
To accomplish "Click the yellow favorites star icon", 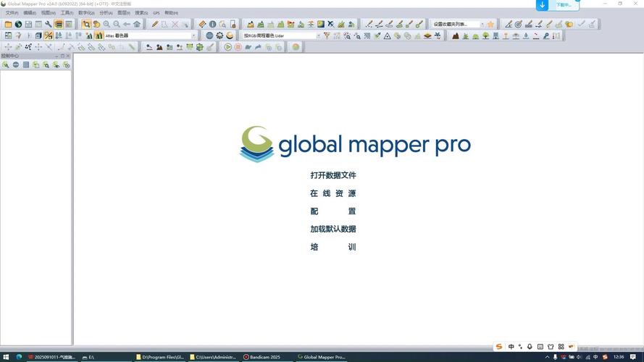I will (490, 24).
